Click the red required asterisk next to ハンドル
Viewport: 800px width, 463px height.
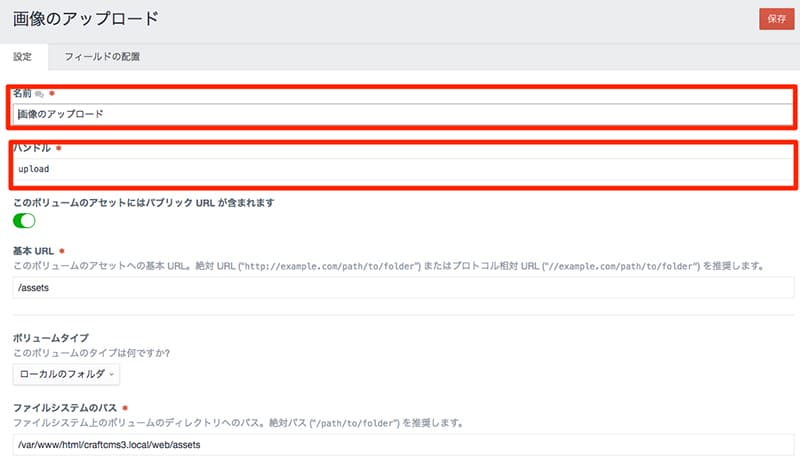[58, 148]
